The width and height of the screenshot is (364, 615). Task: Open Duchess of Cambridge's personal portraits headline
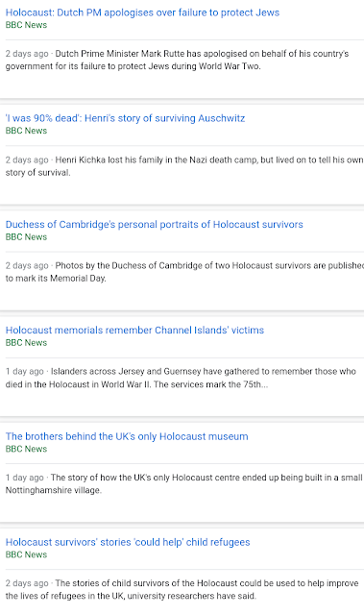click(x=154, y=224)
